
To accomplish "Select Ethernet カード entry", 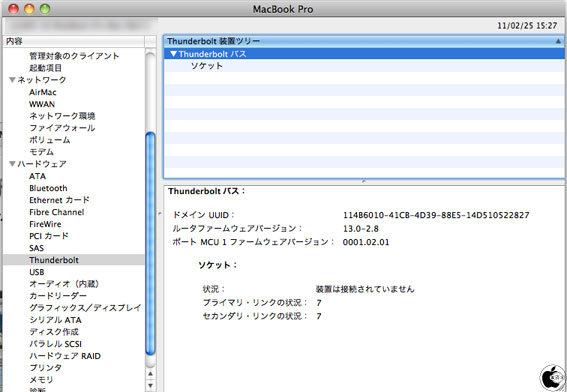I will coord(59,200).
